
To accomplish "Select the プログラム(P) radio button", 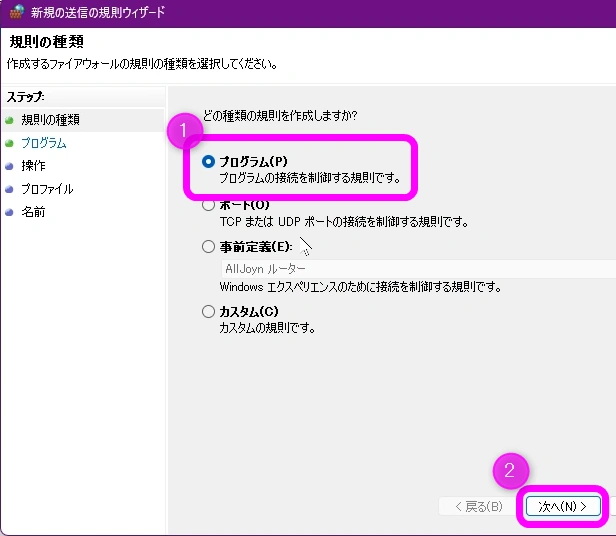I will pyautogui.click(x=208, y=162).
